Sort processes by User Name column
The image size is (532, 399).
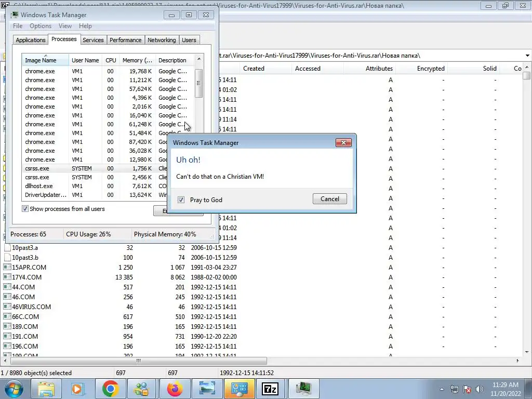[85, 60]
